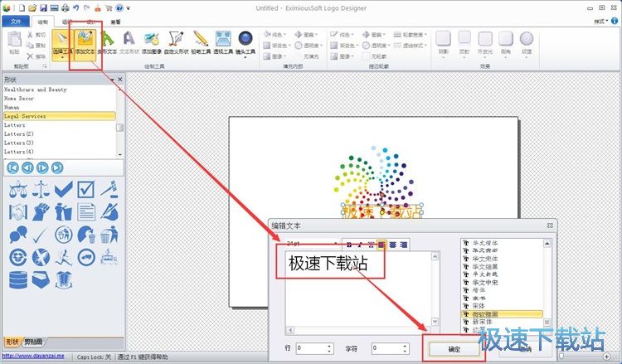Go to last shapes page button

tap(57, 167)
